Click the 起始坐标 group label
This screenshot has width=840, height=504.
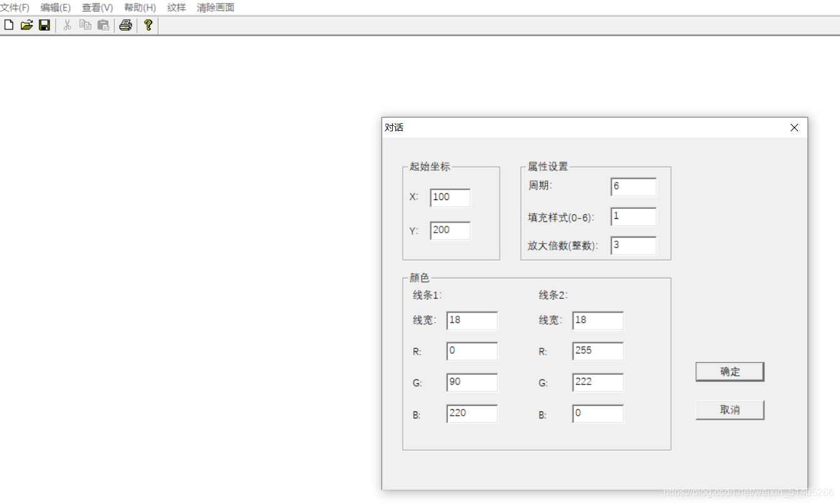pyautogui.click(x=430, y=167)
